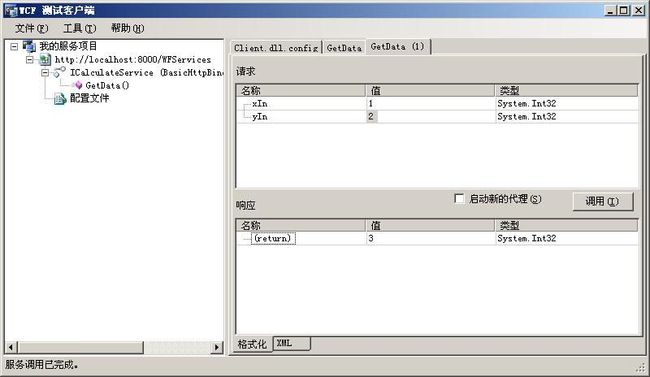Click the WCF Test Client title bar icon

pyautogui.click(x=11, y=10)
